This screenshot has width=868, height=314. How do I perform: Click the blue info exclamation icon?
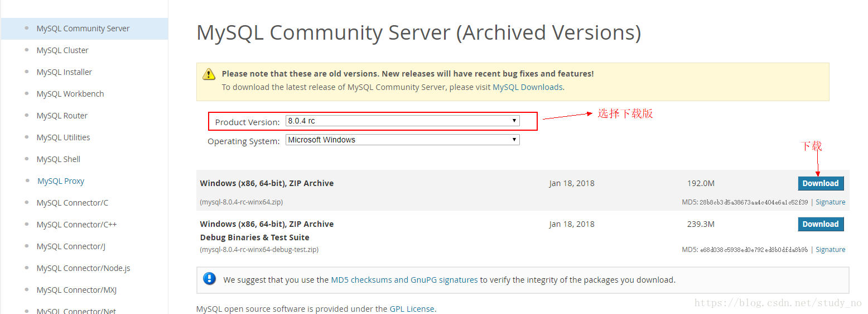209,278
